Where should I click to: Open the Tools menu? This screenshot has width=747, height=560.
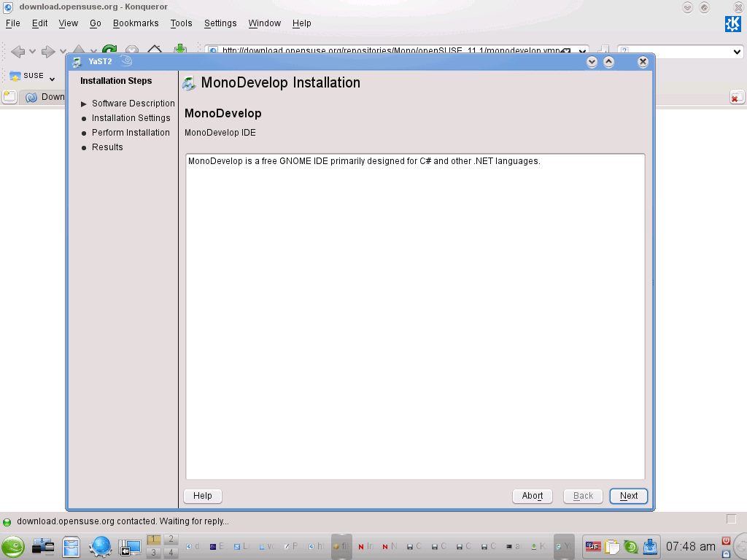point(181,23)
